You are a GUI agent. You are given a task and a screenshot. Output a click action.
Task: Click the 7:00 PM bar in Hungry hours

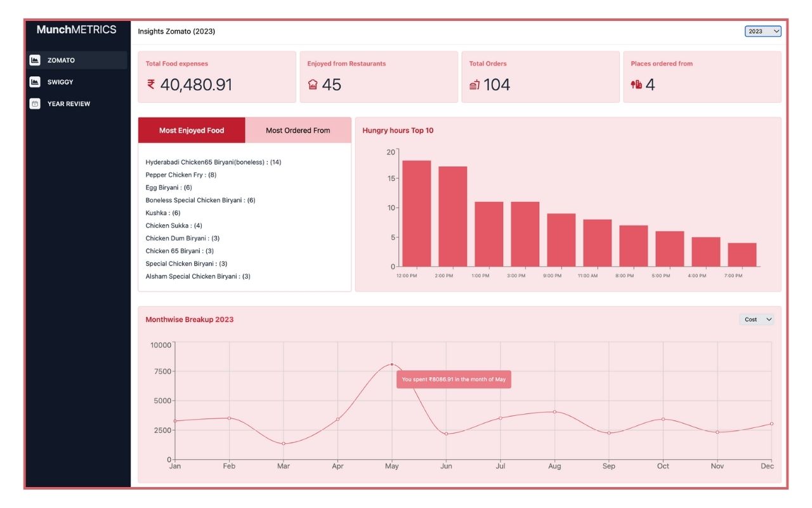click(742, 255)
